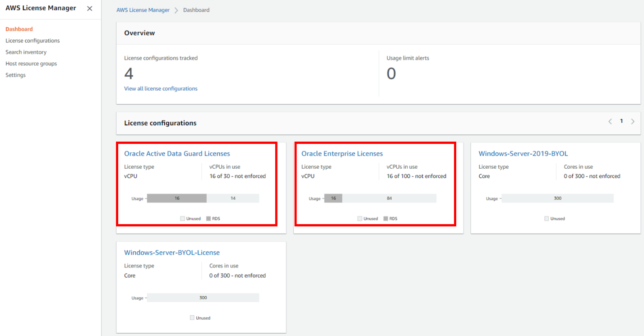Click the 300 usage bar for Windows-Server-2019-BYOL
The width and height of the screenshot is (644, 336).
(x=557, y=198)
